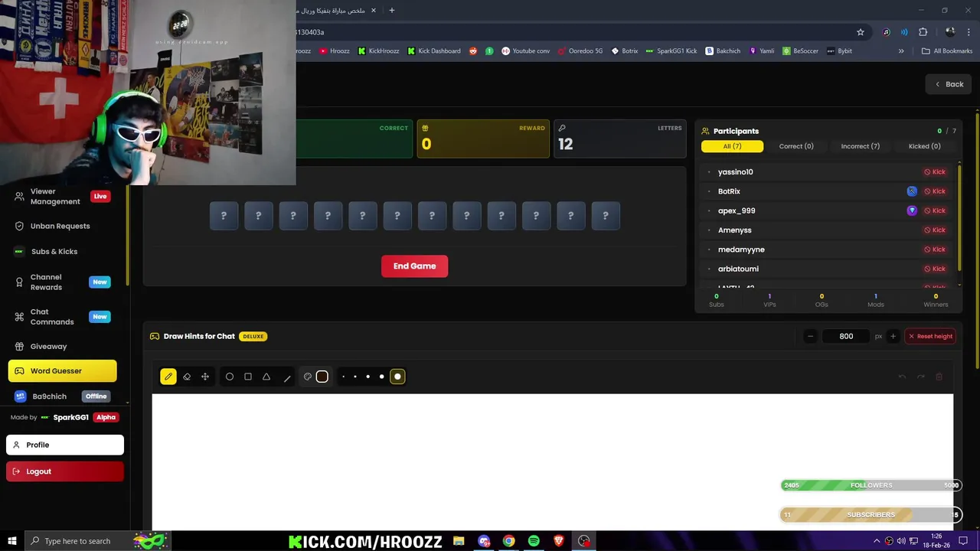This screenshot has width=980, height=551.
Task: Click the apex_999 VIP badge icon
Action: point(912,210)
